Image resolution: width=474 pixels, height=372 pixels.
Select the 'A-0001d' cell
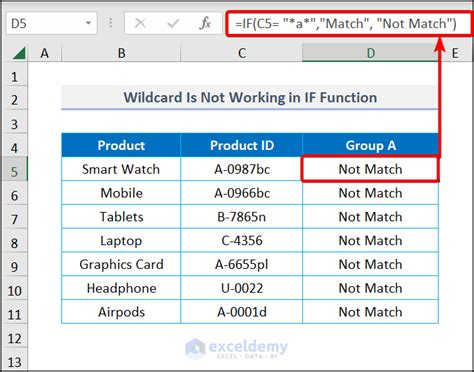[242, 312]
